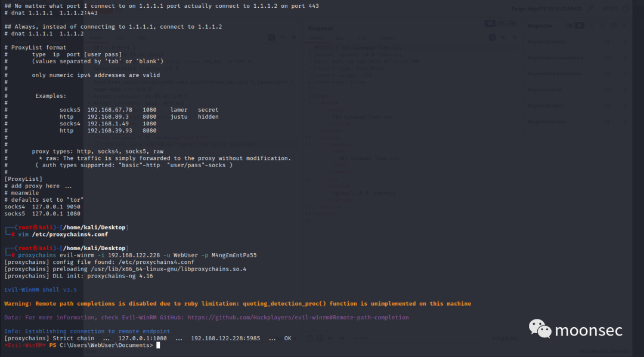Expand Request headers section
The width and height of the screenshot is (644, 357).
625,106
